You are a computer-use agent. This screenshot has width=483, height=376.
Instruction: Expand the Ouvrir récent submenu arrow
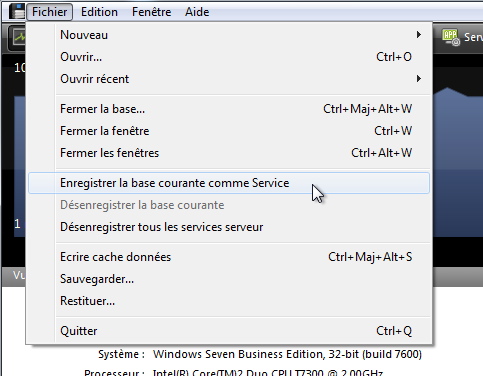coord(419,79)
